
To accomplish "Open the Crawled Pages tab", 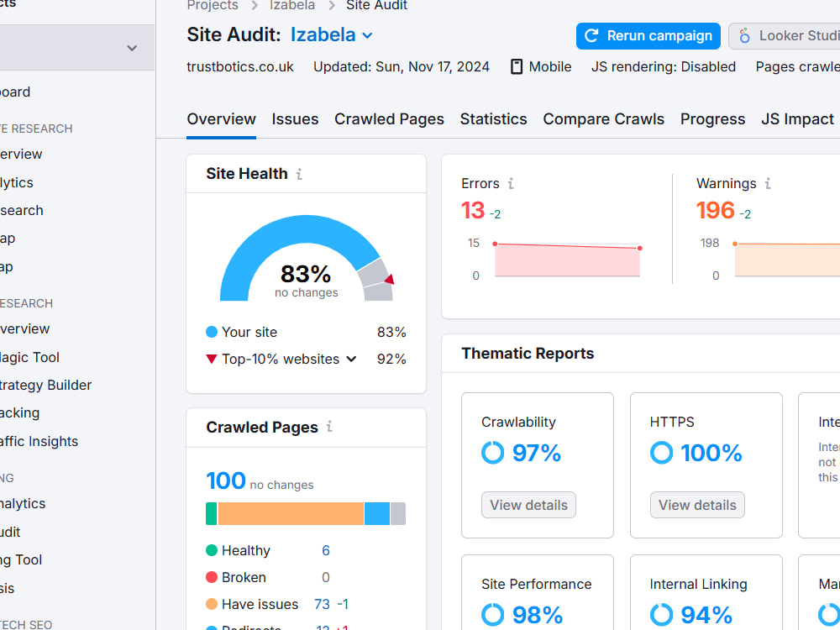I will (390, 119).
